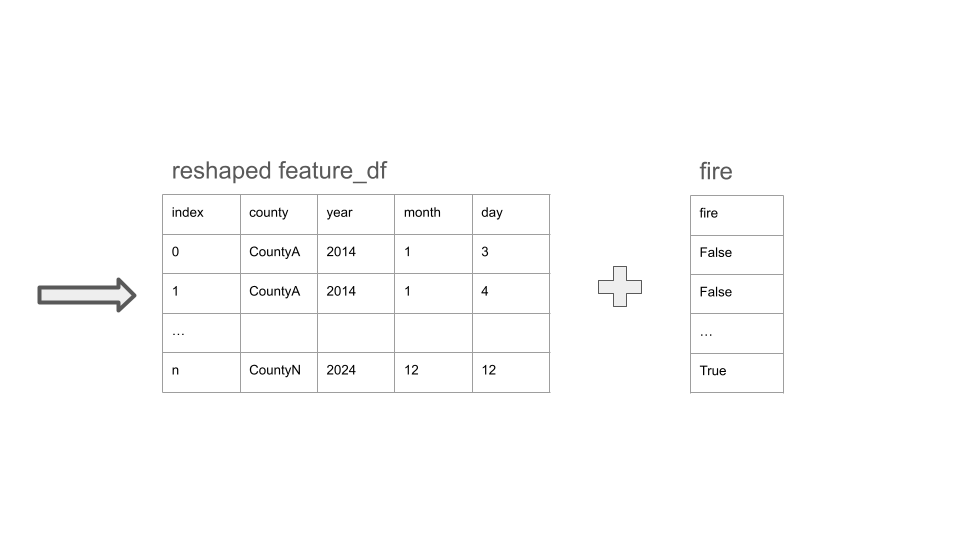960x540 pixels.
Task: Click the 'year' column header cell
Action: point(356,214)
